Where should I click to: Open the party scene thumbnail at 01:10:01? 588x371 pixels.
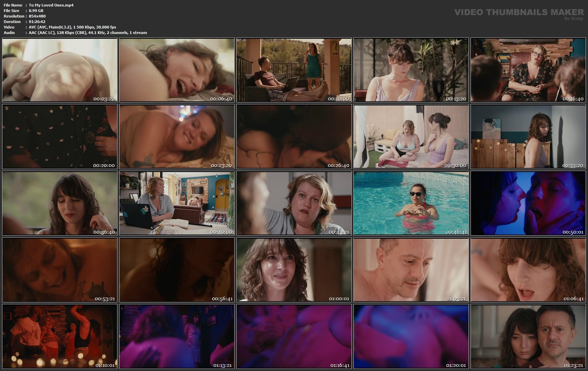click(60, 336)
